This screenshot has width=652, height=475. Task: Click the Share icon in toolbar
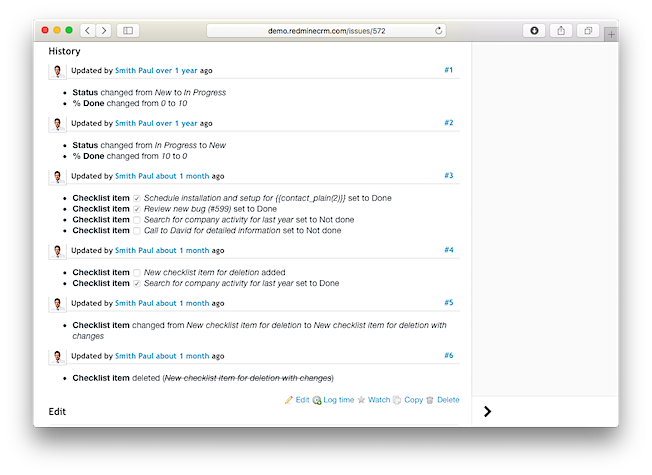[x=561, y=31]
